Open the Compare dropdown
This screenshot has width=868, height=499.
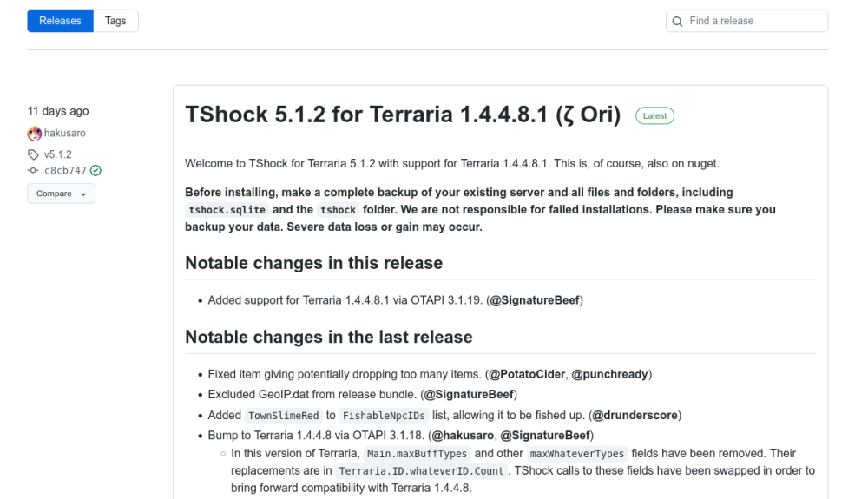click(x=61, y=194)
